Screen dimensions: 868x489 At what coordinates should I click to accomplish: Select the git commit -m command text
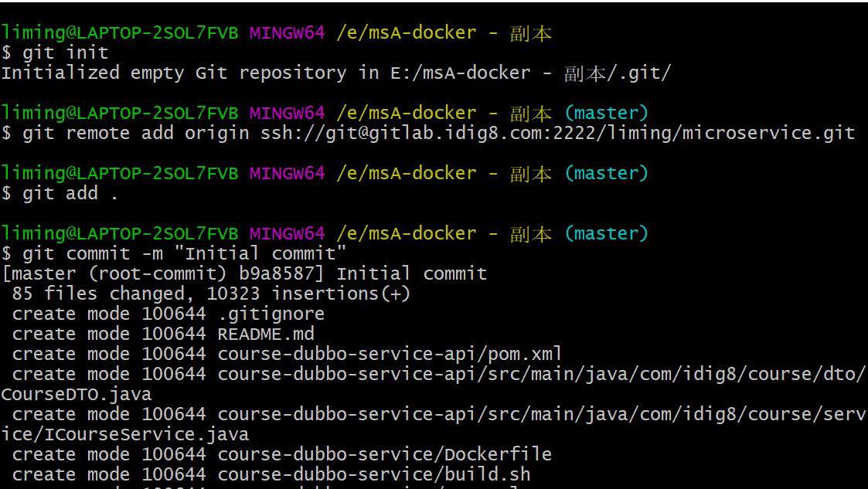pos(93,253)
